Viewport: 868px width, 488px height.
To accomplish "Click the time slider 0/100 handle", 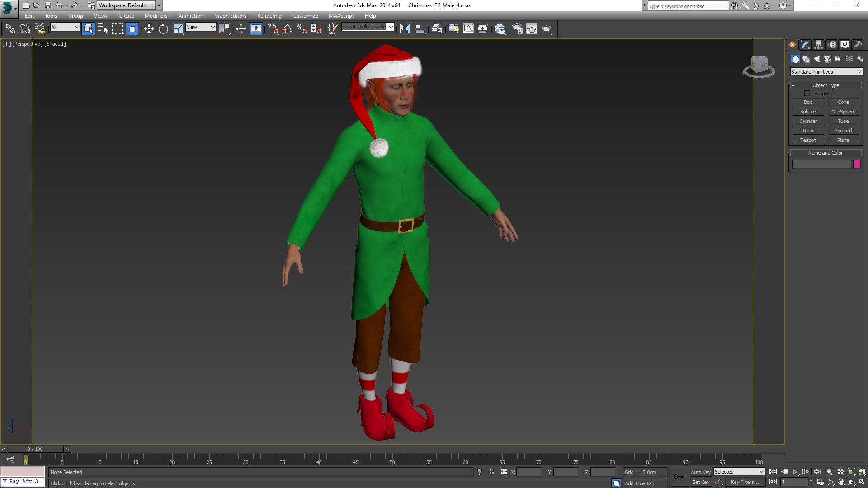I will tap(35, 449).
